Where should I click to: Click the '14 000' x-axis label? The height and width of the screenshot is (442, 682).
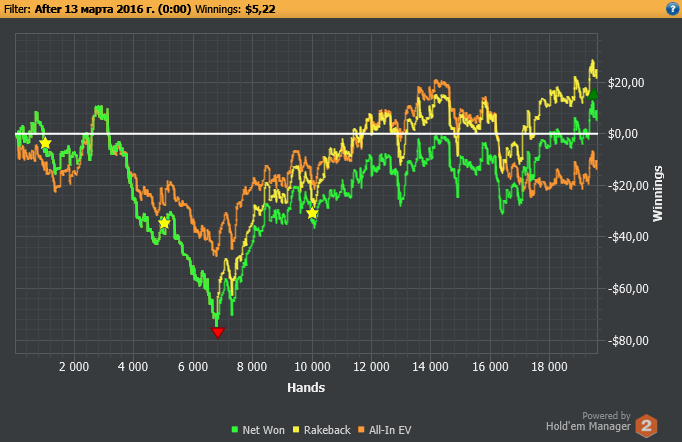pos(430,367)
